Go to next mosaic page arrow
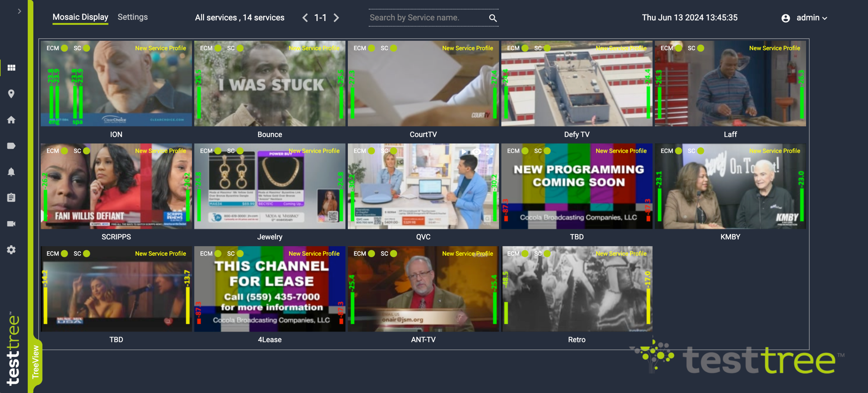868x393 pixels. 336,18
